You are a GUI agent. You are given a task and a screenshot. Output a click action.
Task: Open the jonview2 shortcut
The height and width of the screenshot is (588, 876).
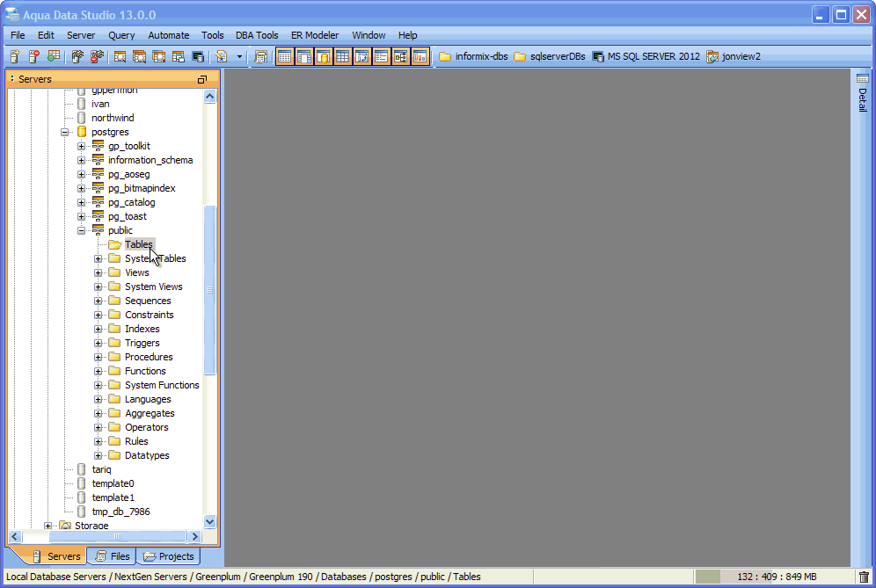point(734,56)
